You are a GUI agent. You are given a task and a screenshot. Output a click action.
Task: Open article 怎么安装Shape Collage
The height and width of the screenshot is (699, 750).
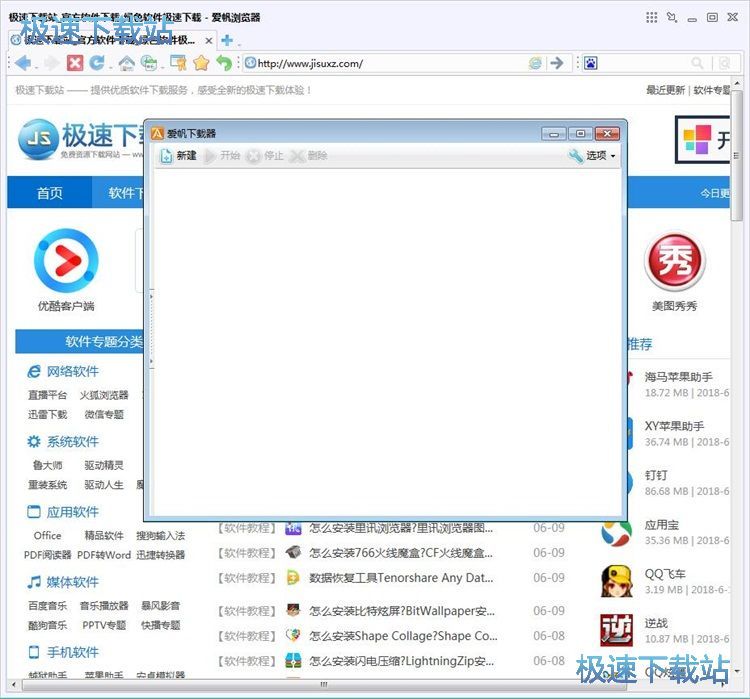pyautogui.click(x=403, y=636)
